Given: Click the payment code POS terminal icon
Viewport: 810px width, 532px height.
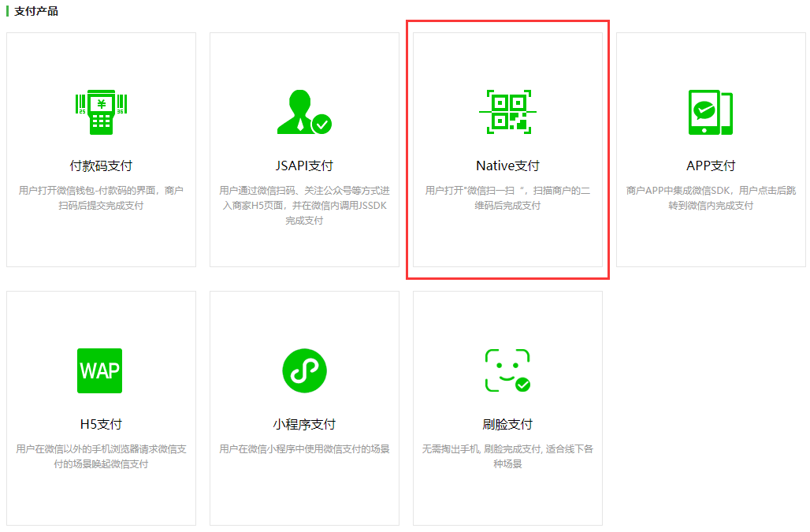Looking at the screenshot, I should (x=101, y=112).
